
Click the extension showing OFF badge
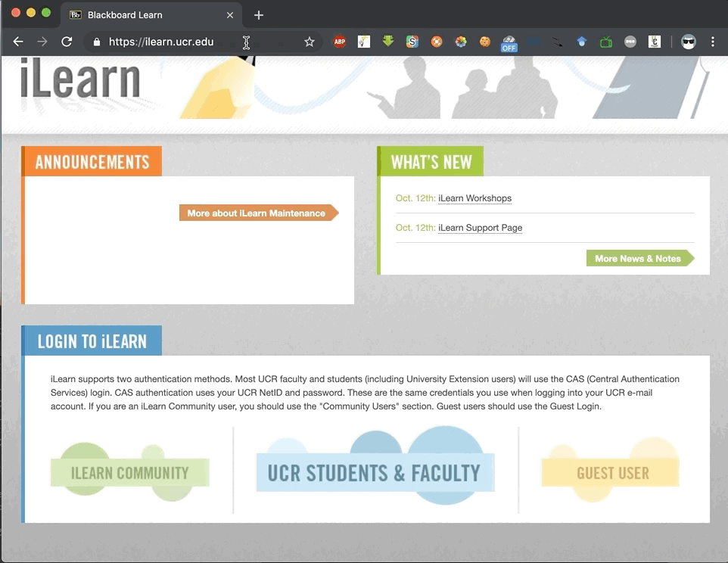[x=509, y=43]
